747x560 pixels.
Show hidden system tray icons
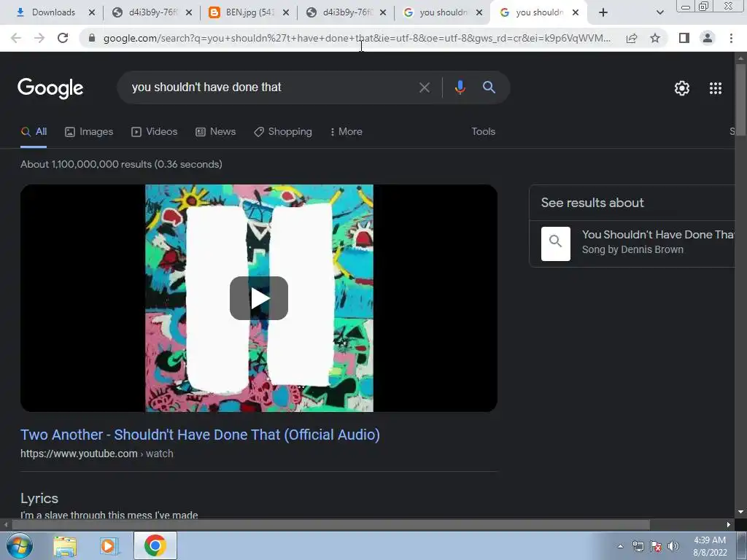620,547
